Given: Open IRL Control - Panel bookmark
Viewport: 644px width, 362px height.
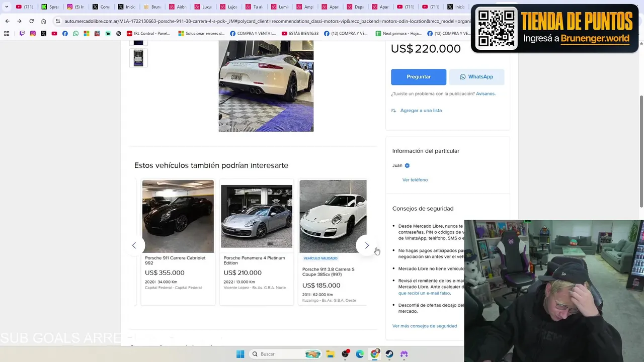Looking at the screenshot, I should tap(148, 33).
